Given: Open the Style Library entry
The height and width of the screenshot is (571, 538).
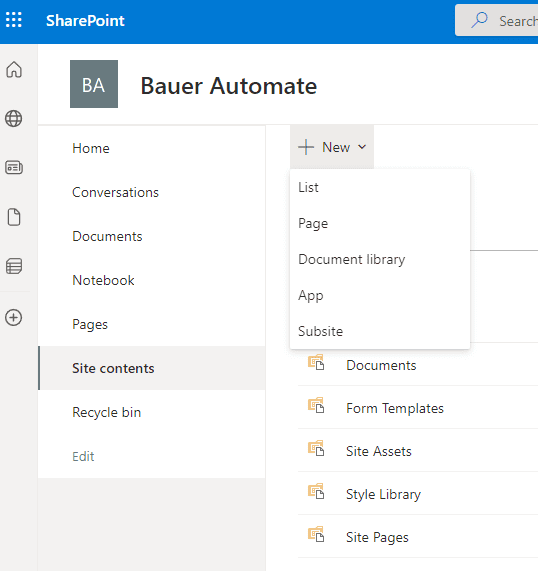Looking at the screenshot, I should [383, 495].
